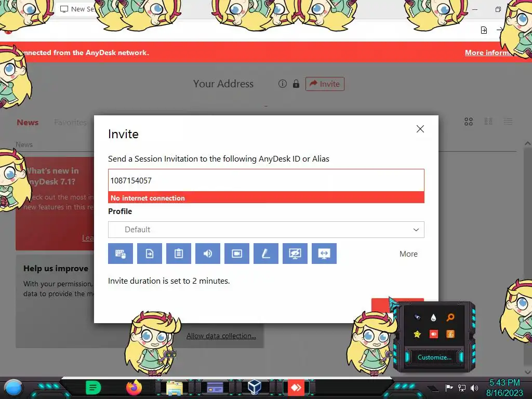Select the tile grid view icon

(469, 122)
